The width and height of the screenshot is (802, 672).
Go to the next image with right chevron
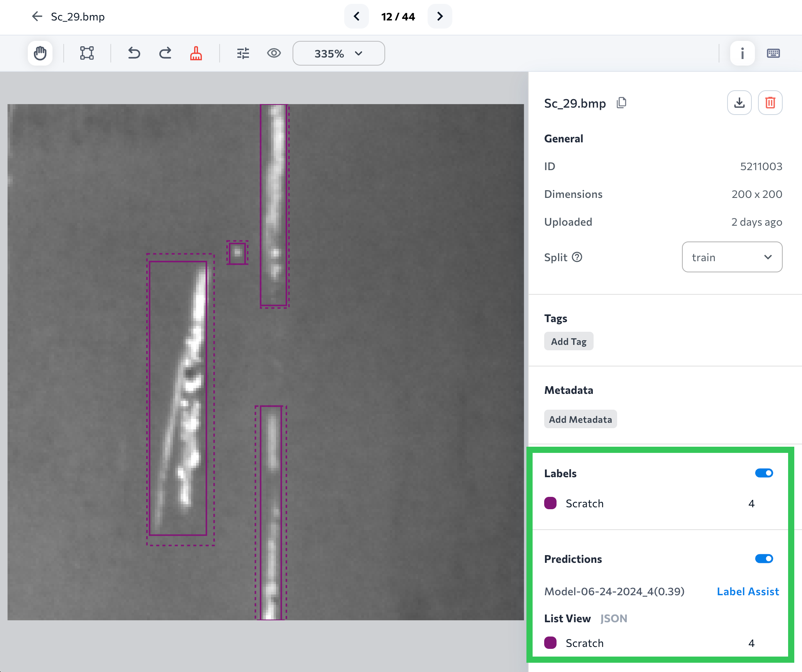coord(440,16)
